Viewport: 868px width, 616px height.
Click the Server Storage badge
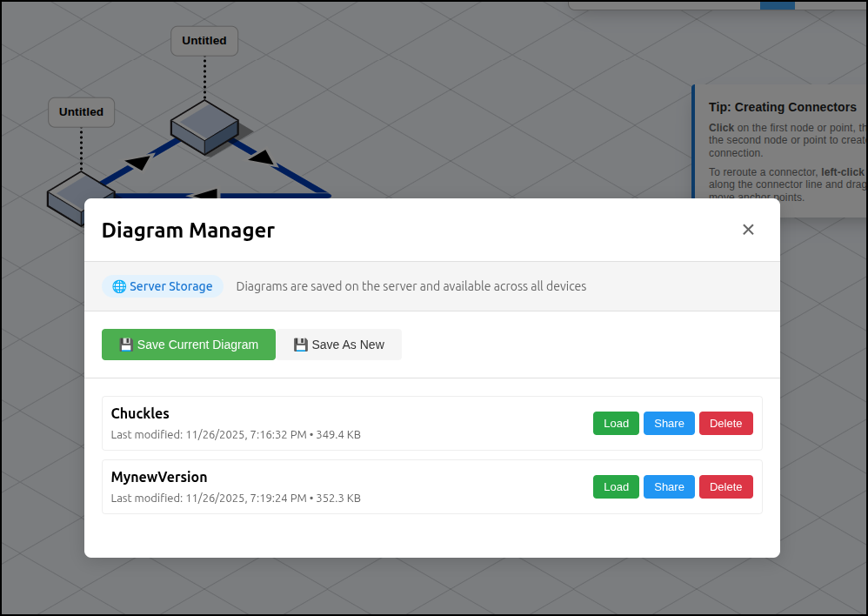tap(163, 286)
